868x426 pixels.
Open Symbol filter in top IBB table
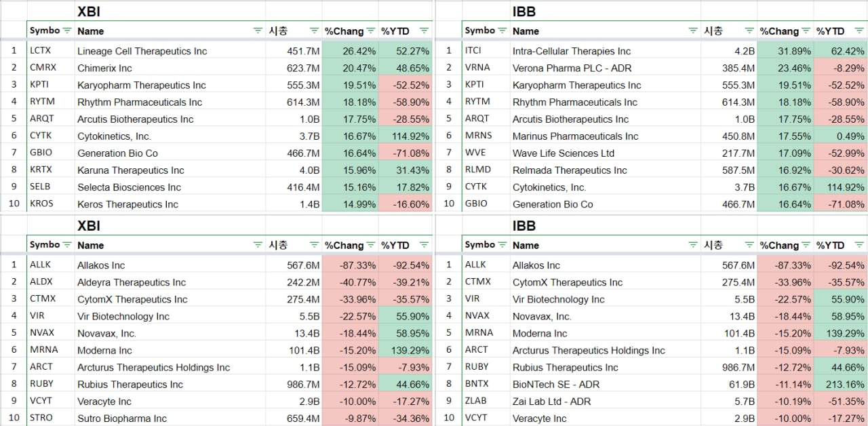[502, 31]
